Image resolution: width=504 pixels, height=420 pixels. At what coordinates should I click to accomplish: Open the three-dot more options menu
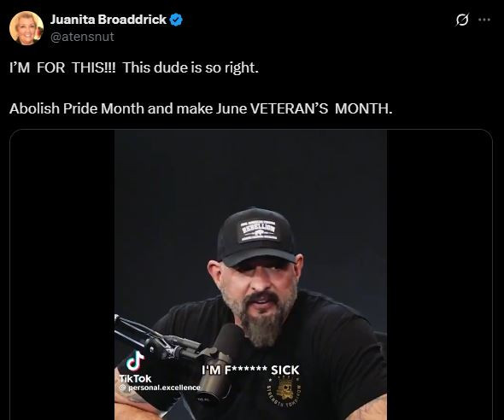click(x=484, y=20)
